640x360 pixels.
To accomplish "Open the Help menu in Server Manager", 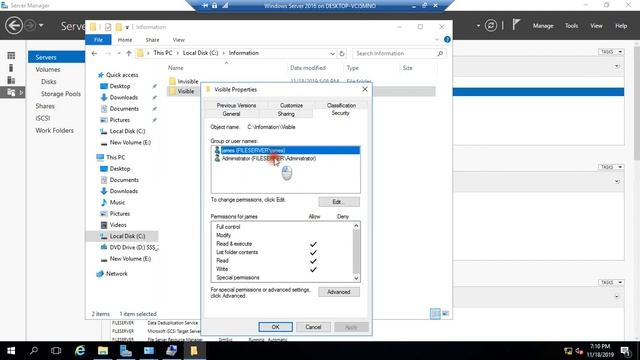I will point(621,26).
